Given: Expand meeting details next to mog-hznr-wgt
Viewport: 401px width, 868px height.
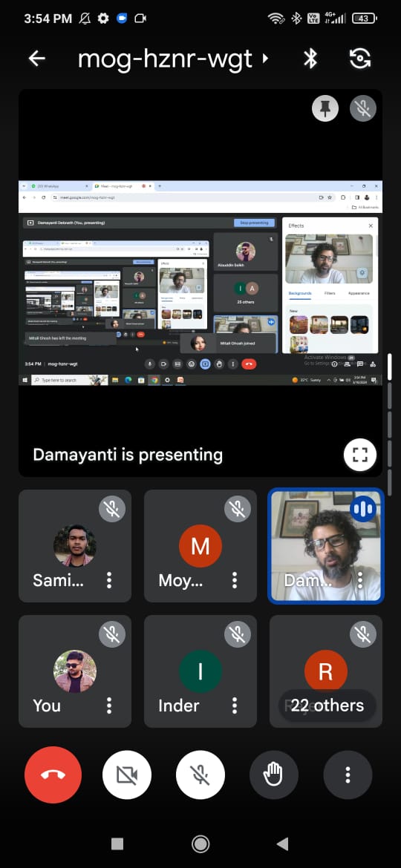Looking at the screenshot, I should tap(265, 58).
